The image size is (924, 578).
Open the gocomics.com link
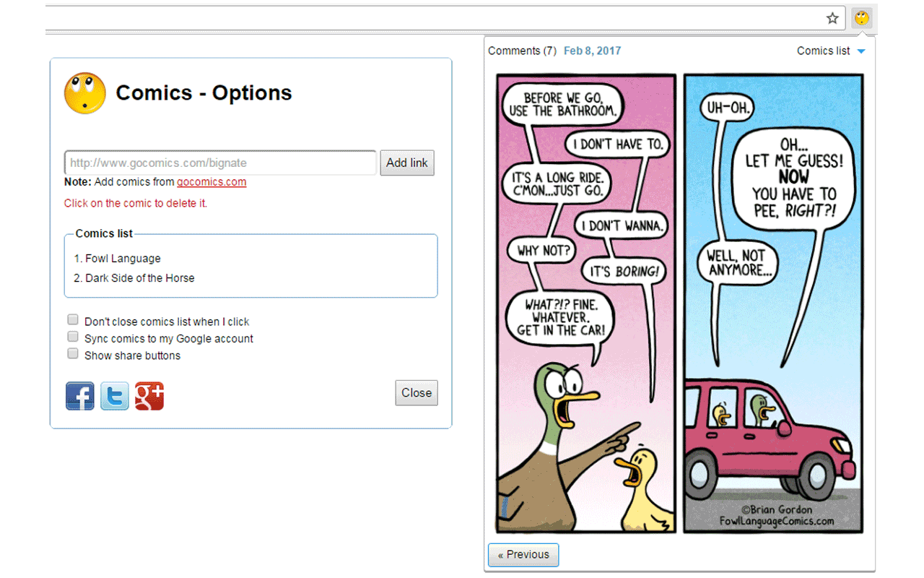[x=212, y=182]
